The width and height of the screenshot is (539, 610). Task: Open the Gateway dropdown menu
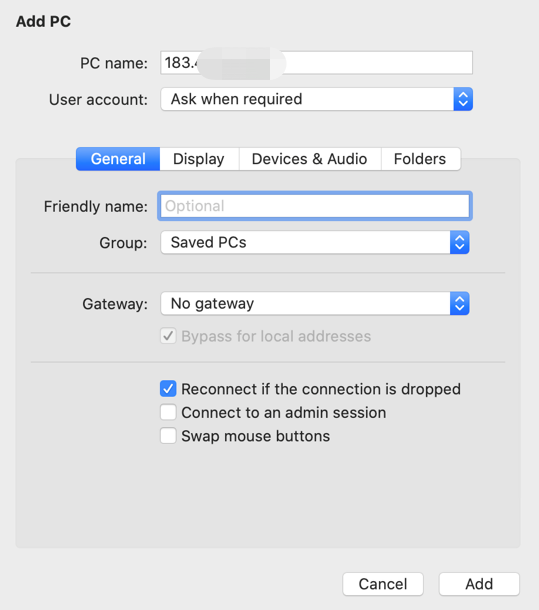(x=314, y=303)
